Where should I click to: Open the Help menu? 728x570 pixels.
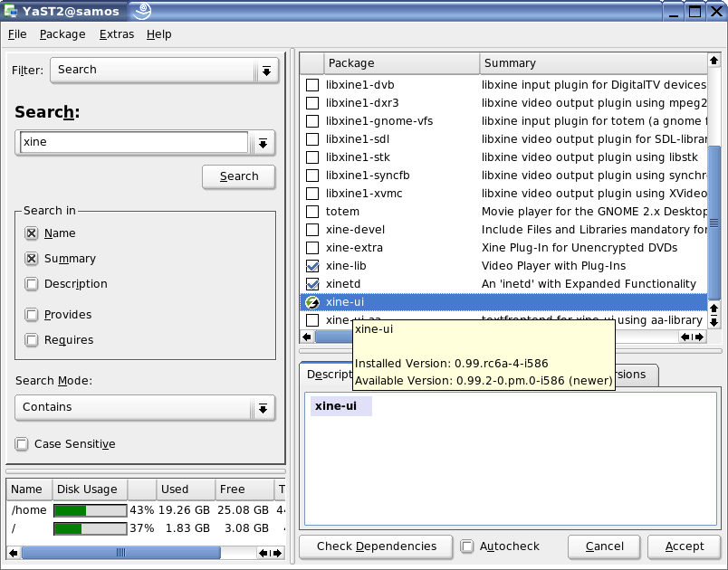pos(158,34)
